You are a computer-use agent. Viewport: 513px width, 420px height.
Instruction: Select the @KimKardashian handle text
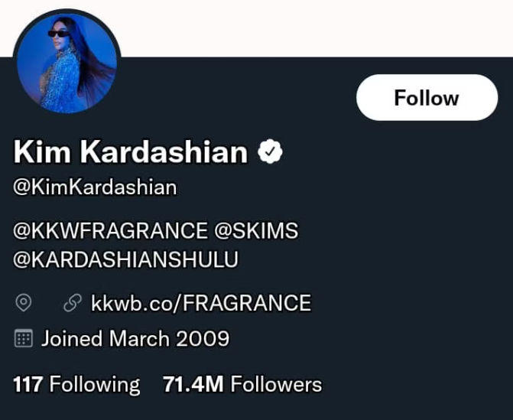(x=95, y=187)
